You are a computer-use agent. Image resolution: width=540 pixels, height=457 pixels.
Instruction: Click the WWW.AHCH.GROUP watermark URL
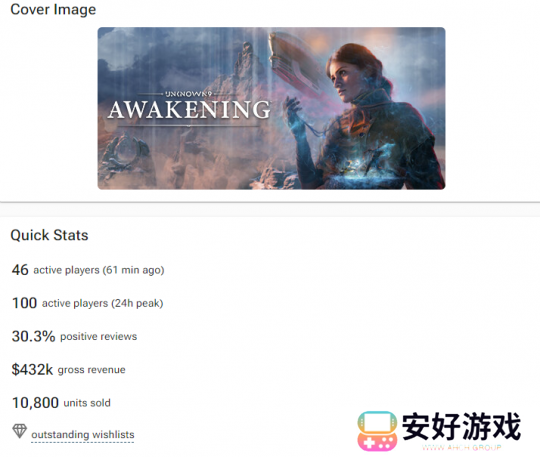[x=461, y=447]
